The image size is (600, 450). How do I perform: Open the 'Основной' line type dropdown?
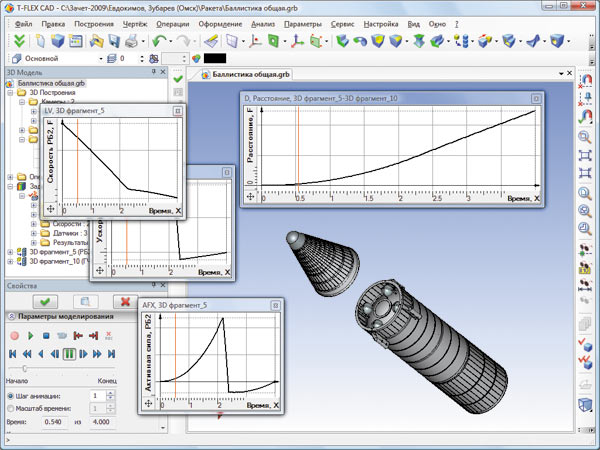[x=101, y=59]
